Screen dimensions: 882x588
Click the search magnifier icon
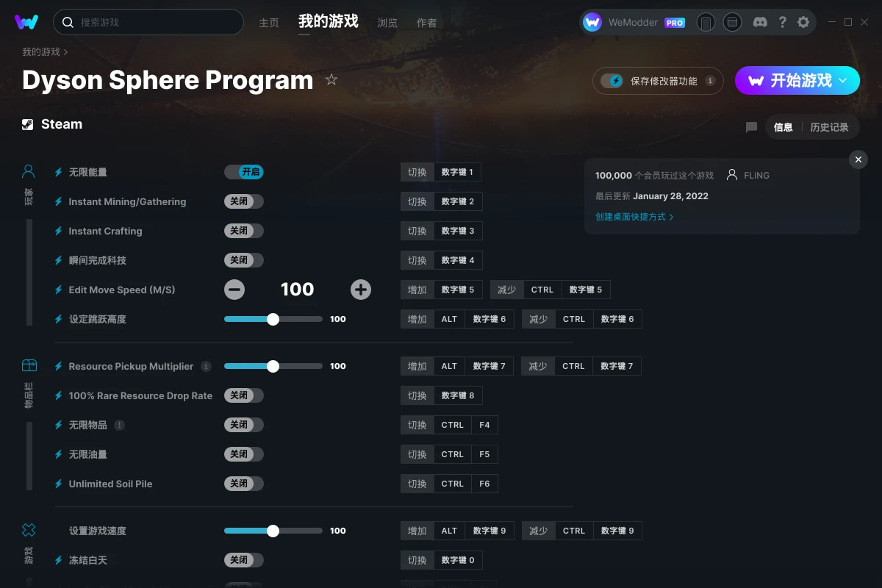(x=68, y=22)
